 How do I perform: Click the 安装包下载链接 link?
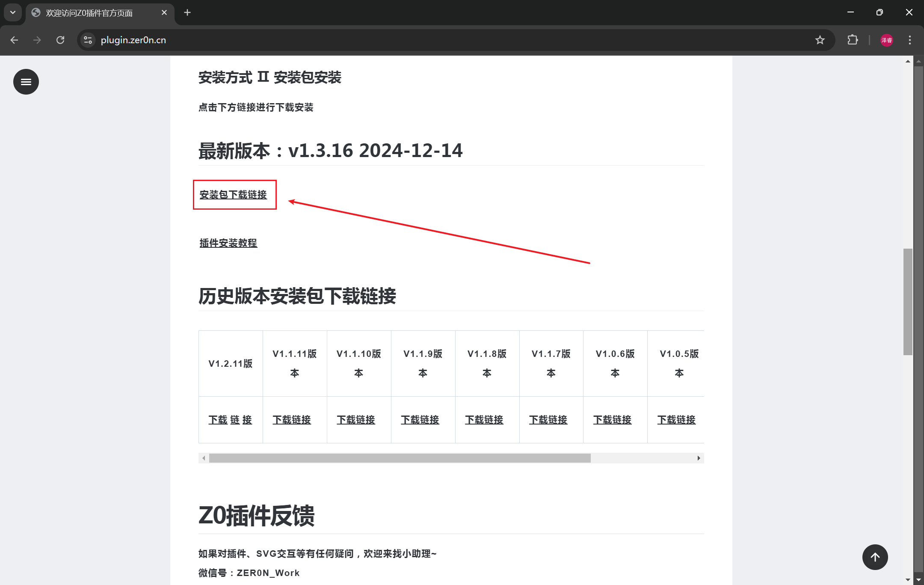pyautogui.click(x=233, y=195)
